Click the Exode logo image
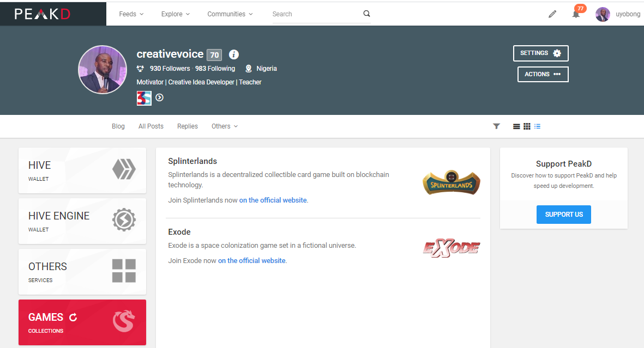The image size is (644, 348). point(452,248)
